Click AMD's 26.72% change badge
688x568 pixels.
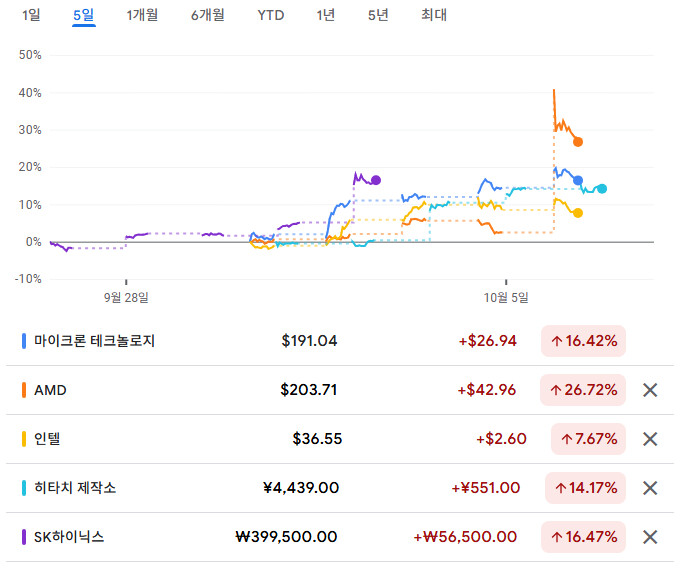click(x=583, y=390)
